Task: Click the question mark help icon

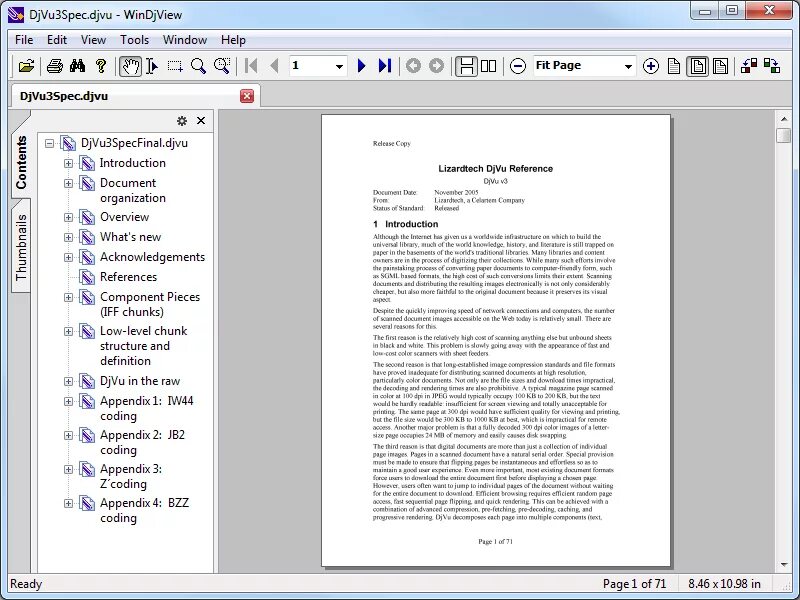Action: click(101, 66)
